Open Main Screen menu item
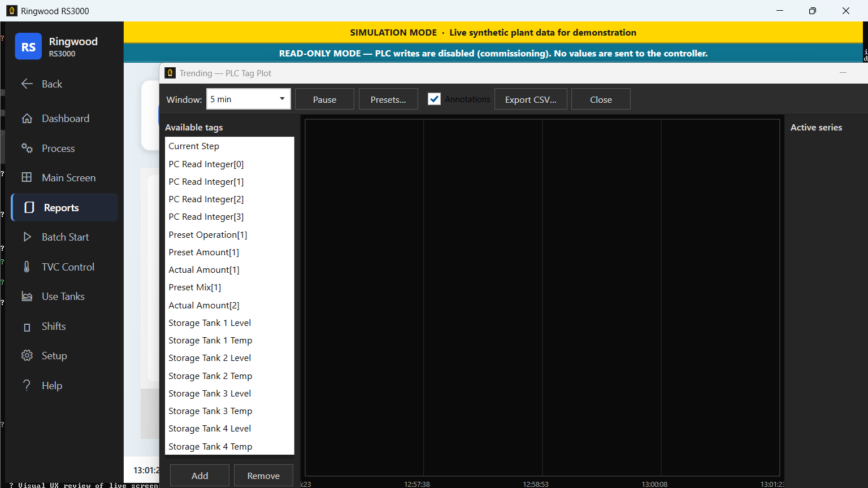 (x=64, y=177)
